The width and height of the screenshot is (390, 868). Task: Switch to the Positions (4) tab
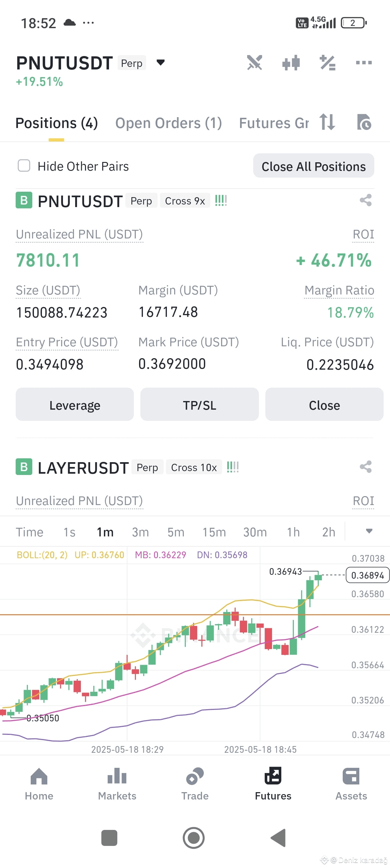(x=57, y=123)
